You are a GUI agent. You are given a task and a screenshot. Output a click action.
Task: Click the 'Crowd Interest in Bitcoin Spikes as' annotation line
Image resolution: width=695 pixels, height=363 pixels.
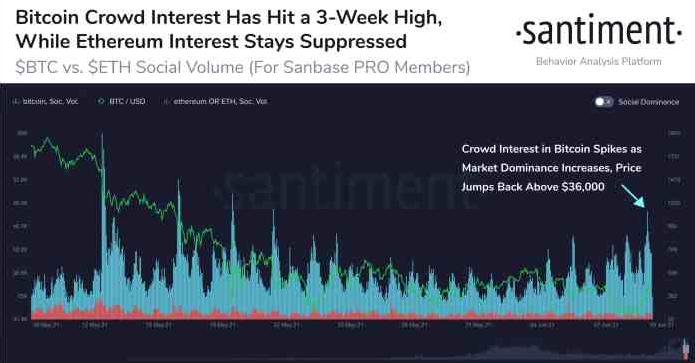[552, 149]
